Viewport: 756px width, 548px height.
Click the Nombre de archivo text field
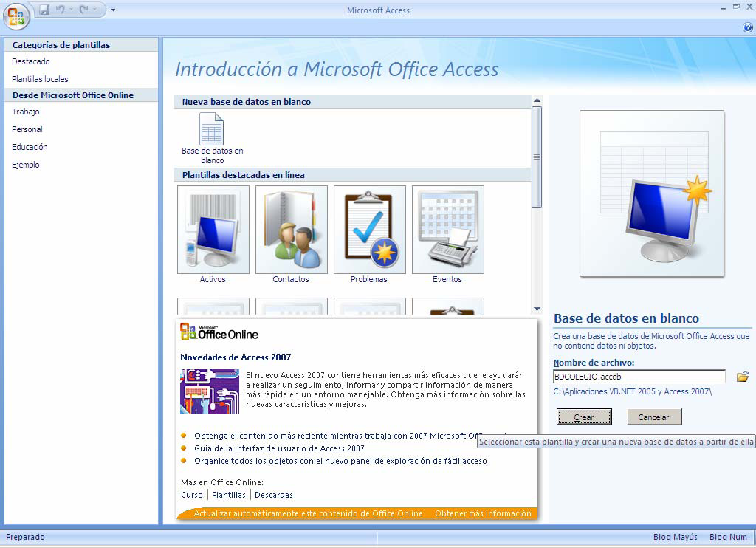[639, 377]
